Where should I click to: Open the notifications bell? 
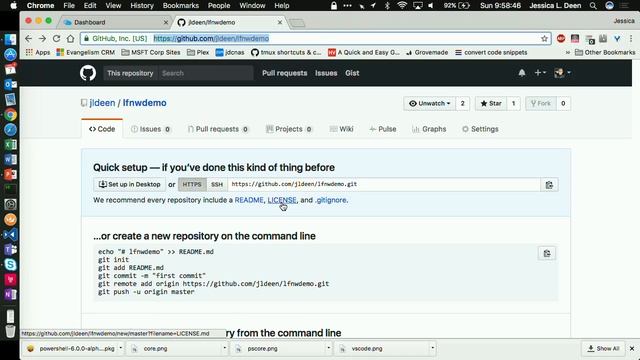522,73
